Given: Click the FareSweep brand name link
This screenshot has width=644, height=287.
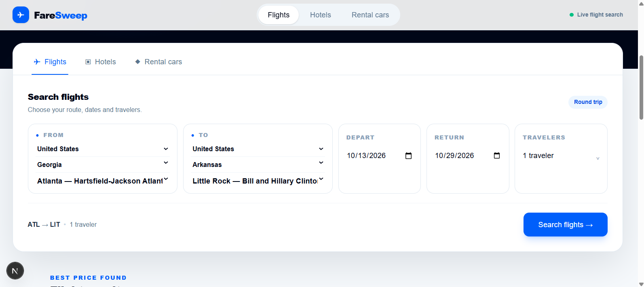Looking at the screenshot, I should [61, 15].
